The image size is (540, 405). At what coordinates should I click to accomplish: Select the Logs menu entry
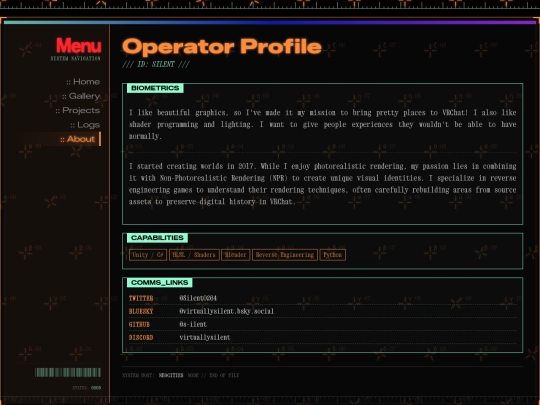click(85, 125)
